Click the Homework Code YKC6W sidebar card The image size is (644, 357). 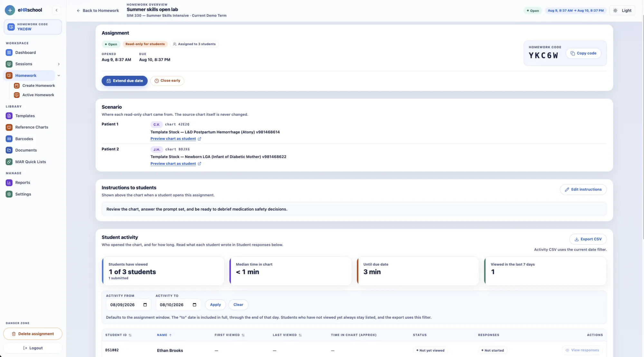[x=33, y=27]
